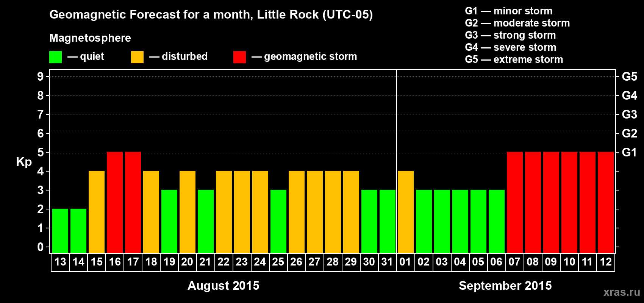The height and width of the screenshot is (303, 644).
Task: Click the G5 storm level label
Action: (629, 77)
